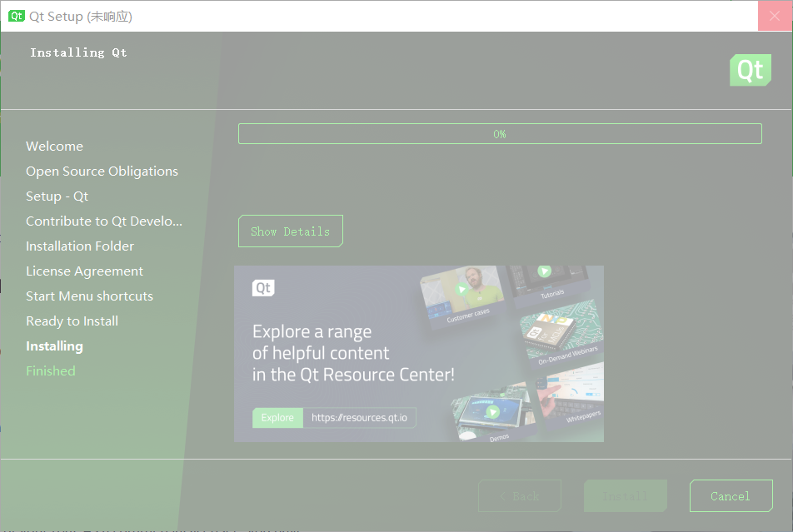Click the Explore button in the banner
The height and width of the screenshot is (532, 793).
pyautogui.click(x=277, y=418)
